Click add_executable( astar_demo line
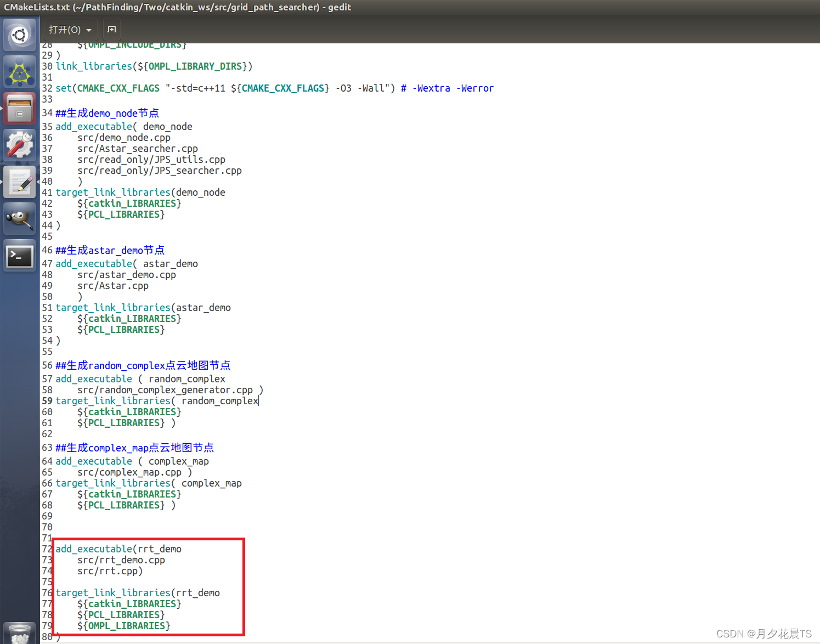The image size is (820, 644). tap(127, 264)
